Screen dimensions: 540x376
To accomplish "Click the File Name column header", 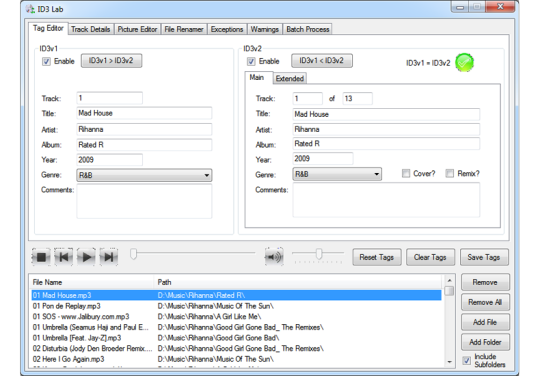I will click(92, 282).
